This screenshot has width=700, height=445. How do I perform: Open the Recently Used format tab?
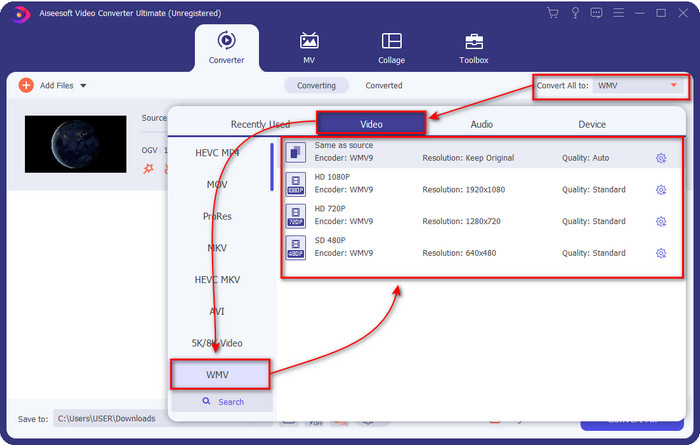point(260,124)
